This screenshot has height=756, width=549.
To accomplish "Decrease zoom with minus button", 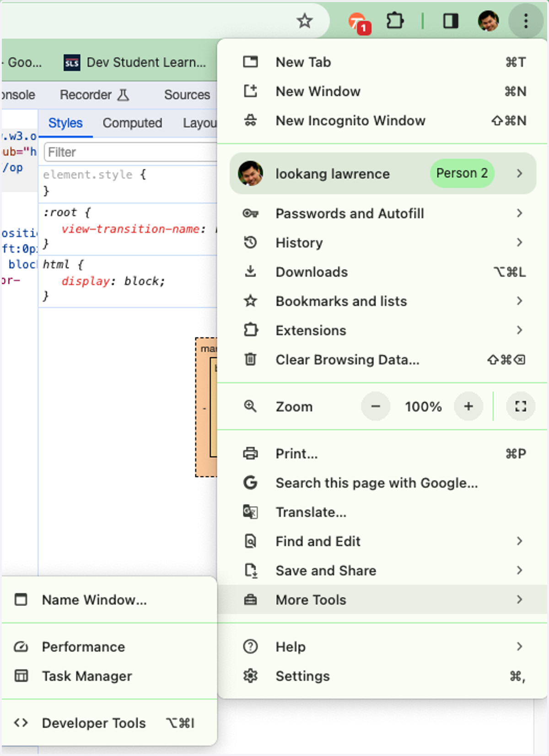I will click(x=376, y=406).
